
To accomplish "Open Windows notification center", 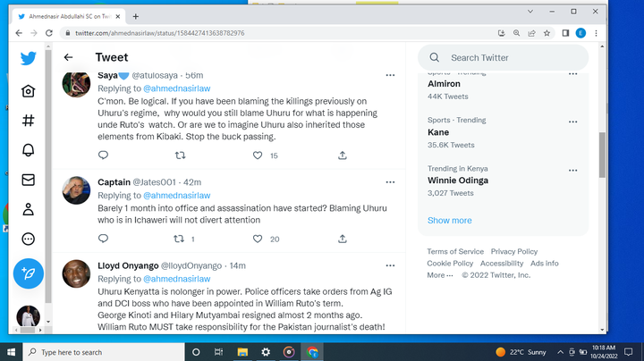I will 629,352.
